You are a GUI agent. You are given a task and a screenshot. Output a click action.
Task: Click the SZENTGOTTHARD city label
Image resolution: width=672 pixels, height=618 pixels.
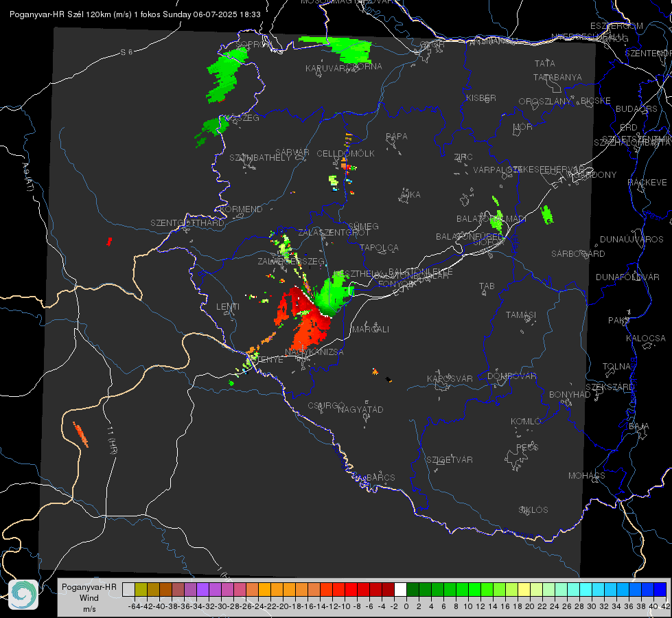tap(187, 223)
